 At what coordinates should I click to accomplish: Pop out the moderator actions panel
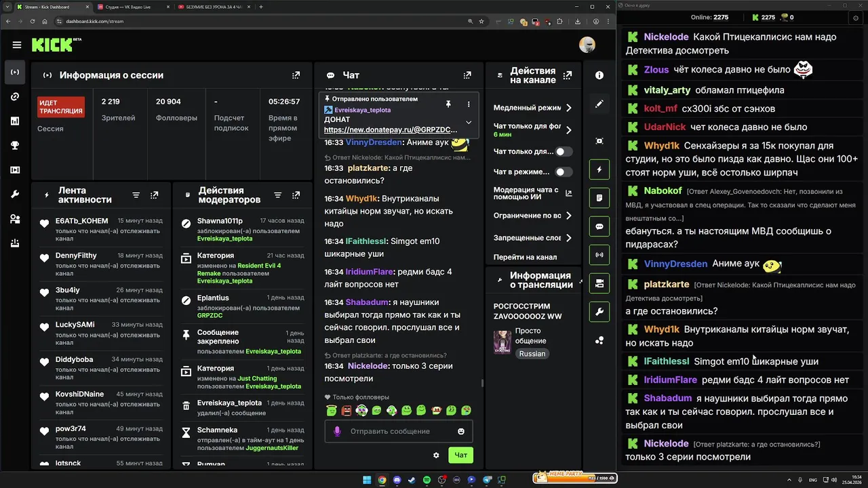(296, 195)
